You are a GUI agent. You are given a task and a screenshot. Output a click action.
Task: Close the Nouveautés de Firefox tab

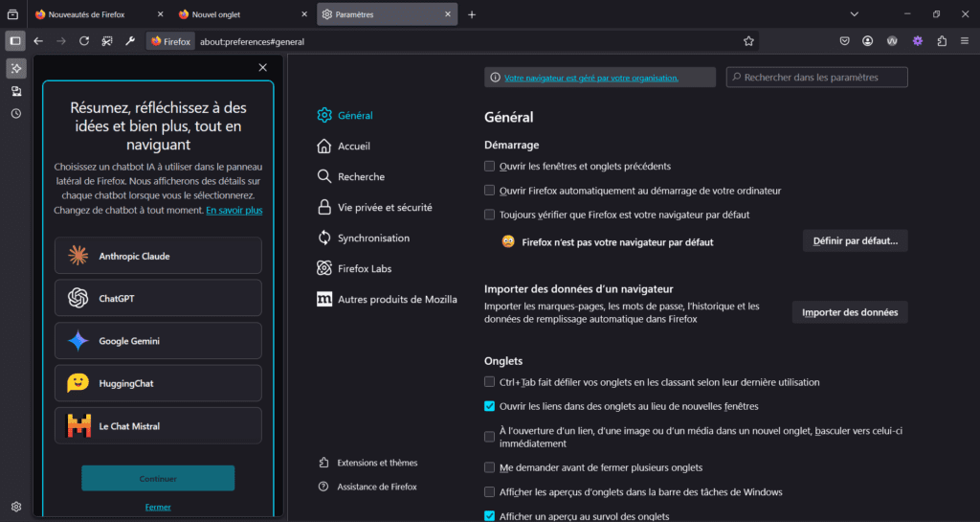pyautogui.click(x=160, y=14)
